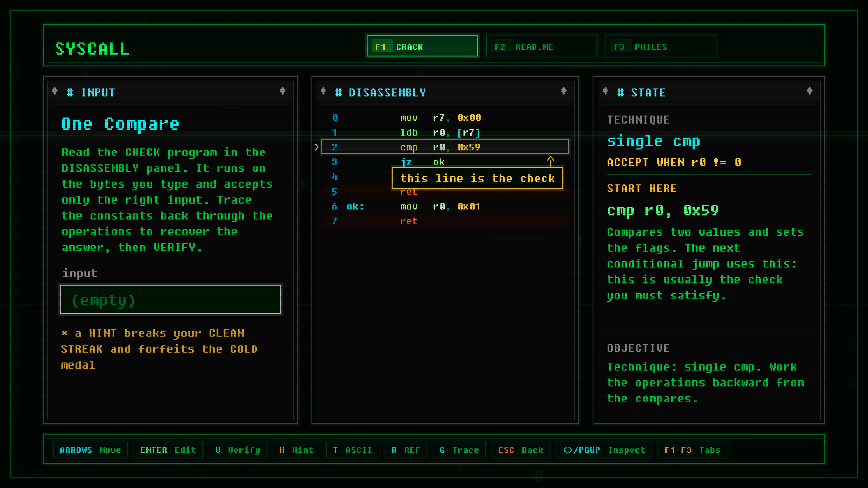Click ESC Back button

pyautogui.click(x=521, y=450)
